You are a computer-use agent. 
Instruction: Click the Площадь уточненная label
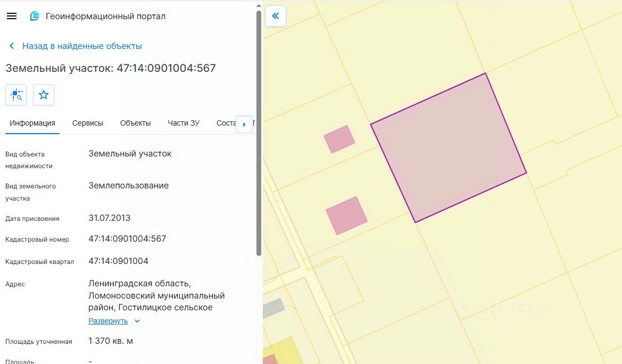[39, 342]
